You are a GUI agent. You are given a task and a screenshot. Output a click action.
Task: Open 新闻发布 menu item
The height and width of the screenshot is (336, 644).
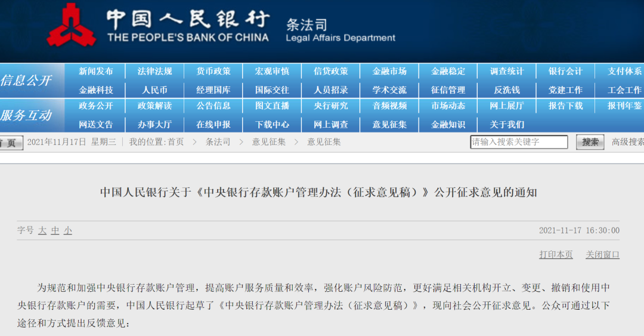(95, 71)
